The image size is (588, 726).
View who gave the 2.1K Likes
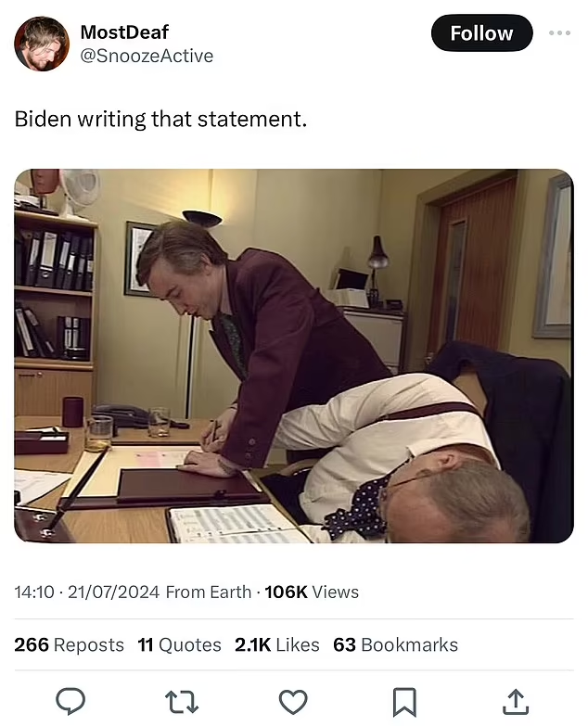click(x=277, y=644)
